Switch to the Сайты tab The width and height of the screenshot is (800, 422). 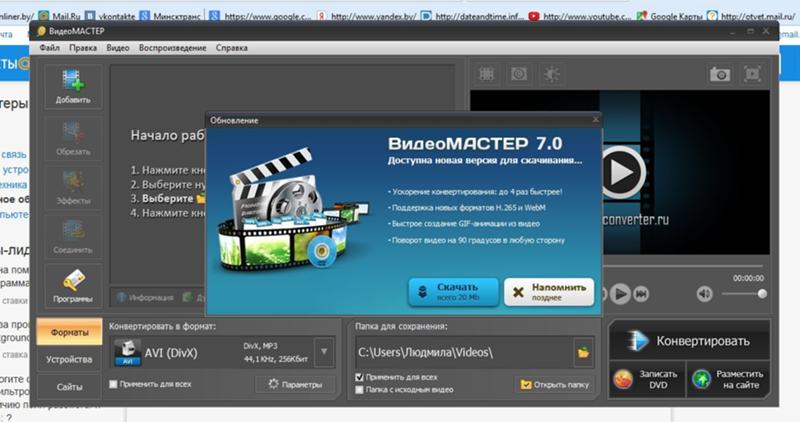point(69,387)
